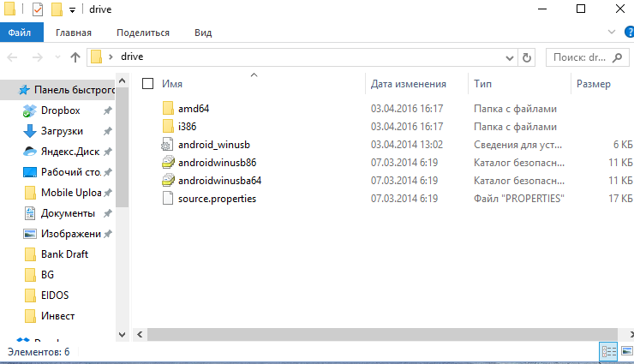Go back with the left arrow
The width and height of the screenshot is (634, 364).
pos(13,57)
